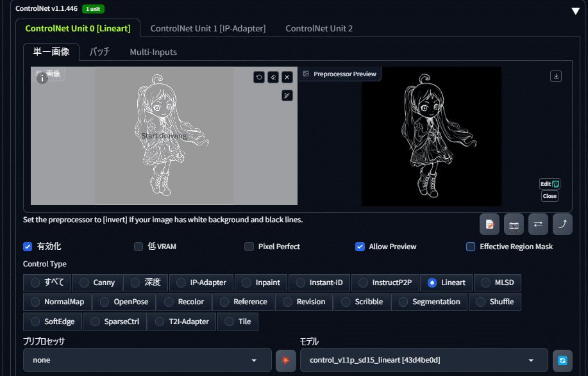Viewport: 588px width, 376px height.
Task: Enable the 低 VRAM checkbox
Action: (139, 247)
